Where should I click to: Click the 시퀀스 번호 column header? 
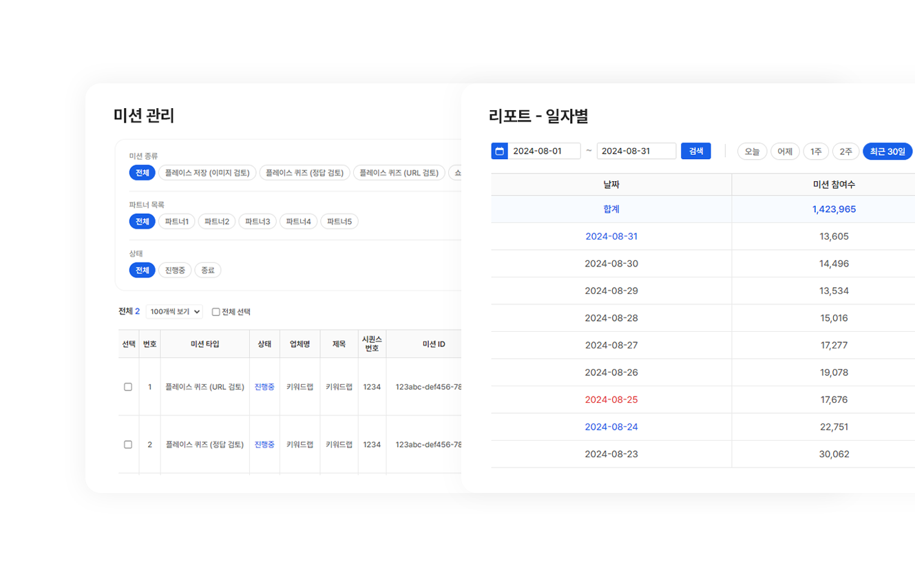point(372,344)
